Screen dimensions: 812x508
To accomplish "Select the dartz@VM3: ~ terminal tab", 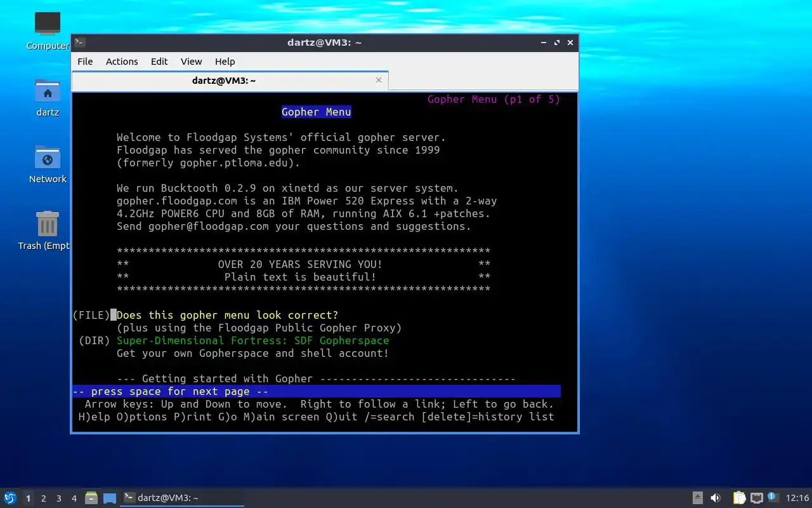I will pos(224,81).
